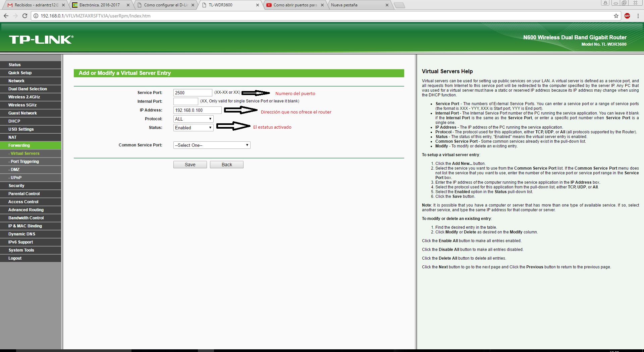Open a new browser tab
The height and width of the screenshot is (352, 644).
pyautogui.click(x=399, y=5)
